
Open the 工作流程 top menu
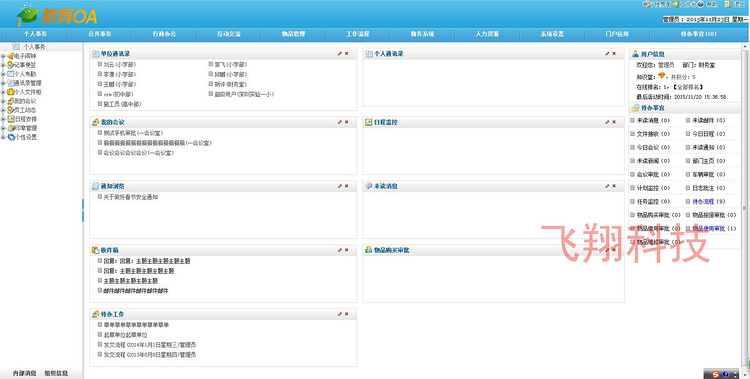(358, 34)
